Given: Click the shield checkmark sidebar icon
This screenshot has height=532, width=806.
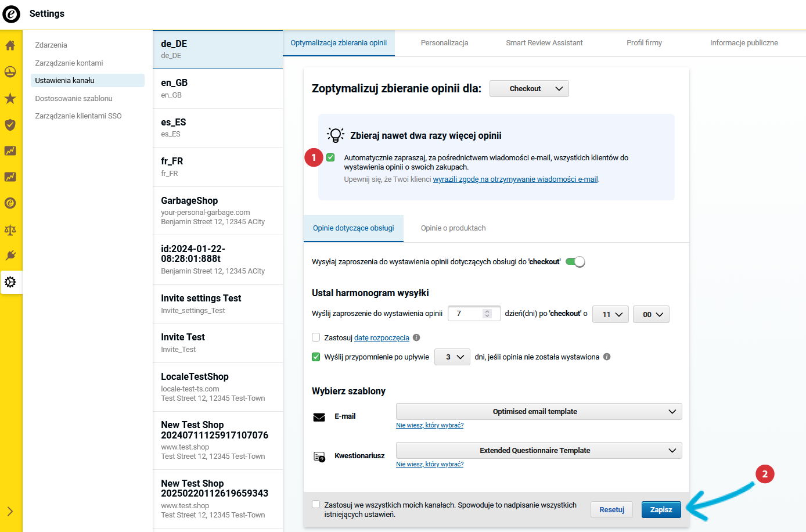Looking at the screenshot, I should [10, 125].
